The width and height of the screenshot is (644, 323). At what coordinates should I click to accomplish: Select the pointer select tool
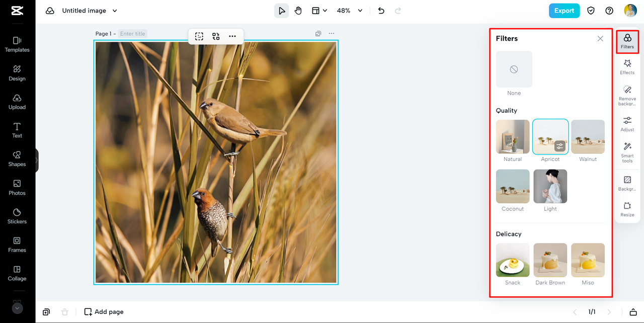(282, 11)
